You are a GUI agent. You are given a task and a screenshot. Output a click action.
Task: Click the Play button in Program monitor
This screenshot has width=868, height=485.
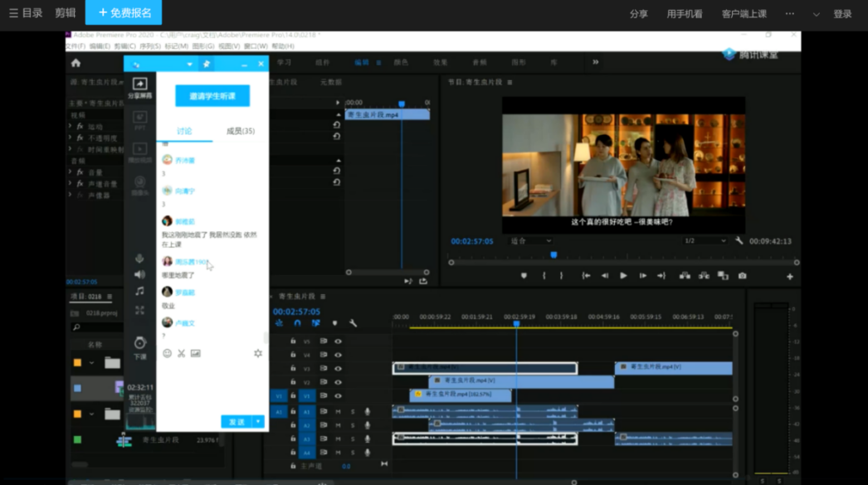tap(623, 276)
